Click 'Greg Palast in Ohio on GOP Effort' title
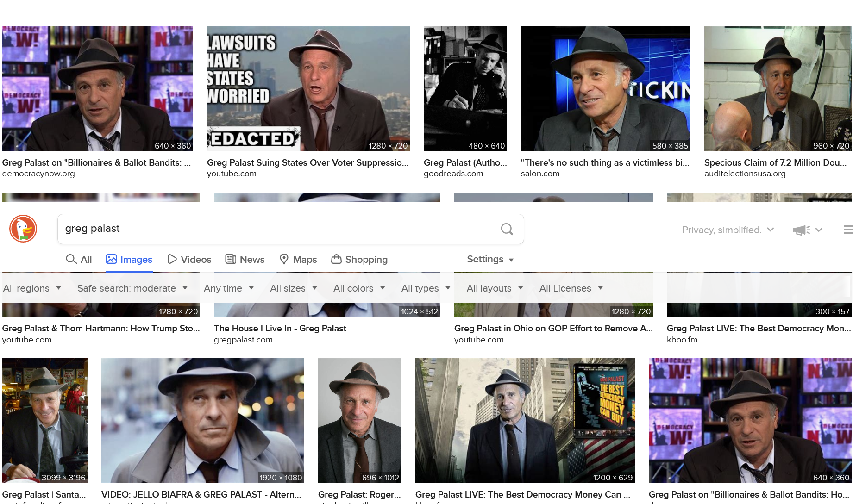Image resolution: width=853 pixels, height=504 pixels. tap(553, 328)
